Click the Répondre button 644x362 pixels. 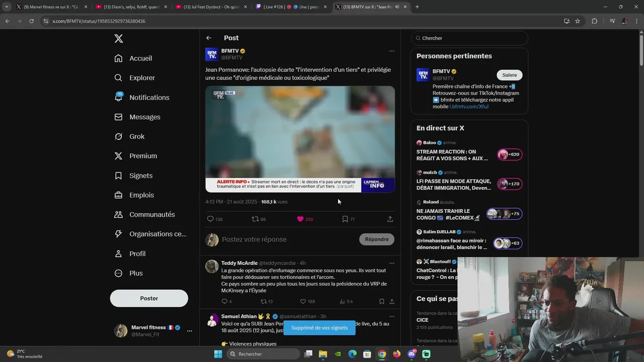pyautogui.click(x=377, y=239)
